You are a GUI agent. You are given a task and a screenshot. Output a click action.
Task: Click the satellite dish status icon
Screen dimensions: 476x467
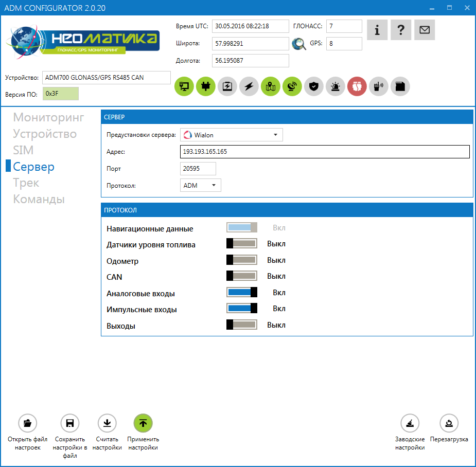pos(292,86)
